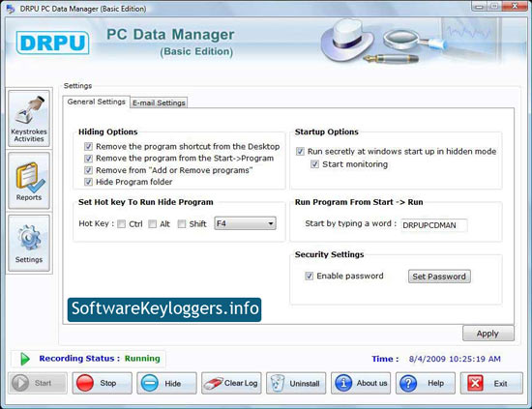Toggle the Enable password checkbox
The image size is (532, 409).
pyautogui.click(x=309, y=276)
